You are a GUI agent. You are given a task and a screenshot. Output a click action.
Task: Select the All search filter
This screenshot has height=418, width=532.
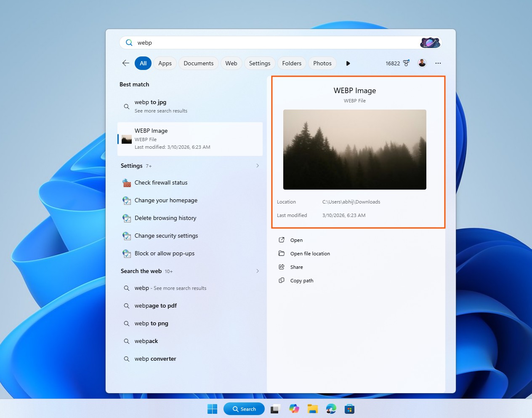(x=143, y=63)
